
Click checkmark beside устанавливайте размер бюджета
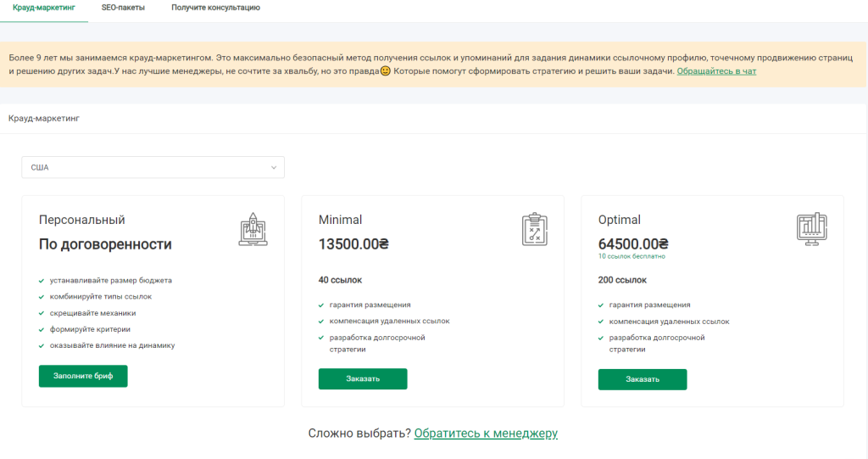click(42, 280)
